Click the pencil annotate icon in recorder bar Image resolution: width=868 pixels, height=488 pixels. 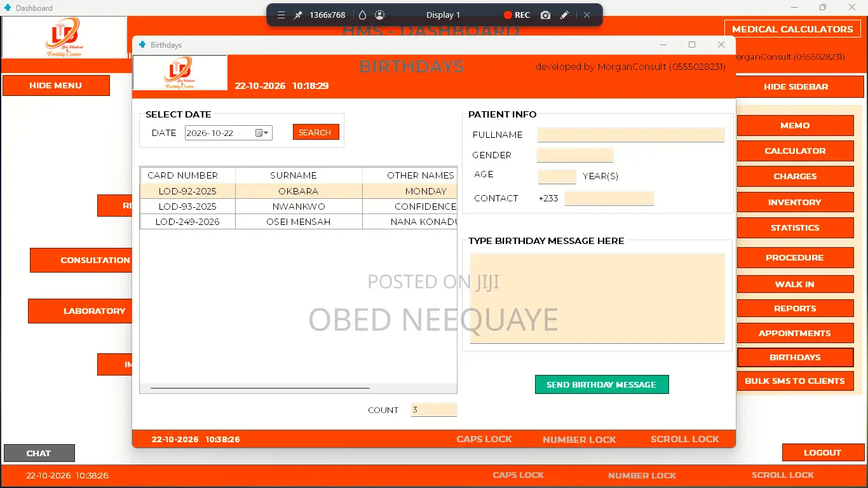coord(564,15)
